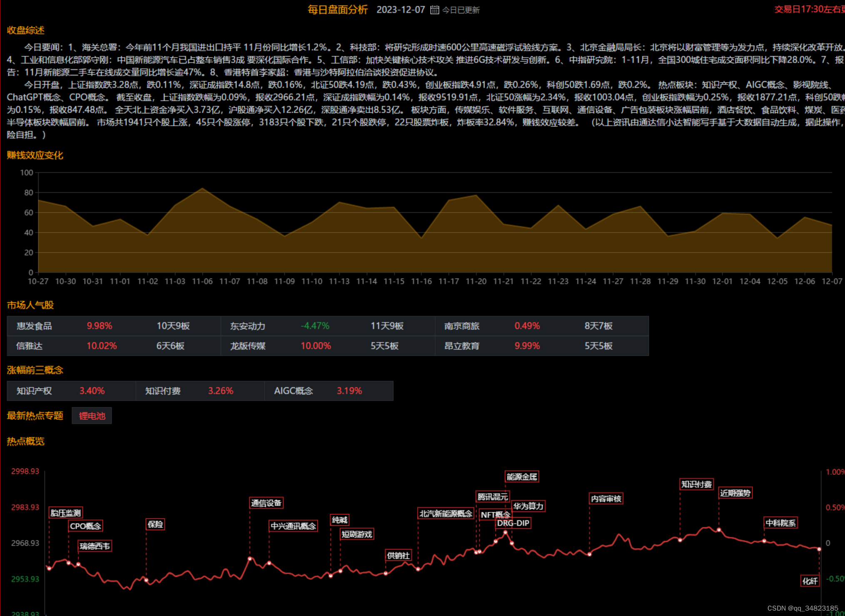Viewport: 845px width, 616px height.
Task: Open the 龙版传媒 stock entry
Action: pos(248,346)
